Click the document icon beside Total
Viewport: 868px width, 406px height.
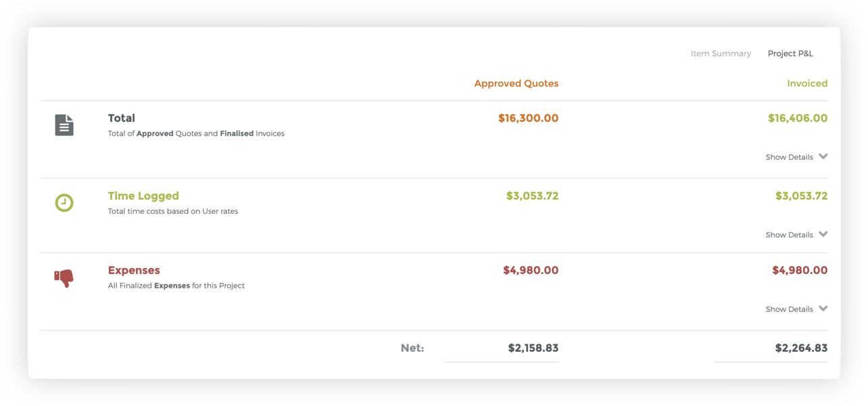tap(64, 125)
